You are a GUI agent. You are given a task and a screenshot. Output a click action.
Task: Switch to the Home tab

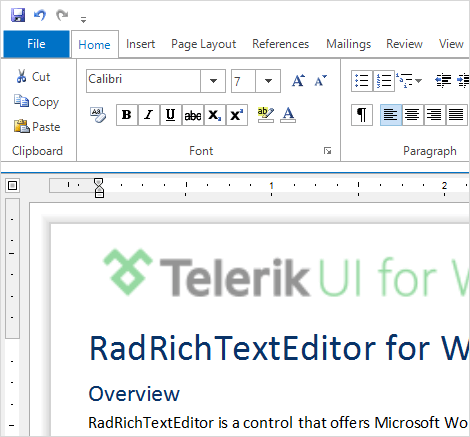coord(95,45)
